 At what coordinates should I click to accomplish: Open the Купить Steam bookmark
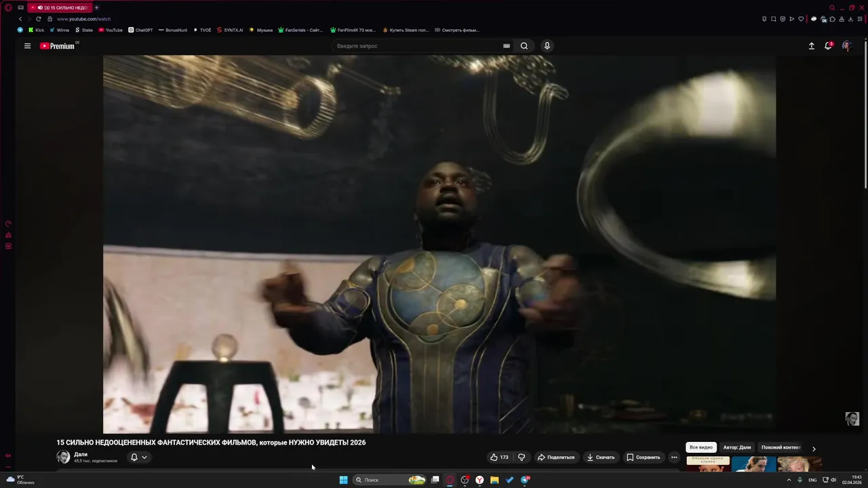pyautogui.click(x=406, y=30)
